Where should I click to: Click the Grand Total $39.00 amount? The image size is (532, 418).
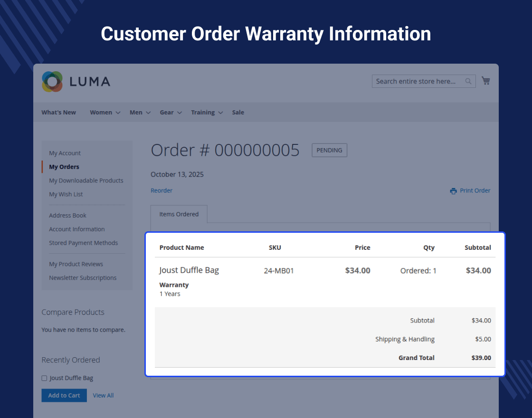[x=481, y=358]
